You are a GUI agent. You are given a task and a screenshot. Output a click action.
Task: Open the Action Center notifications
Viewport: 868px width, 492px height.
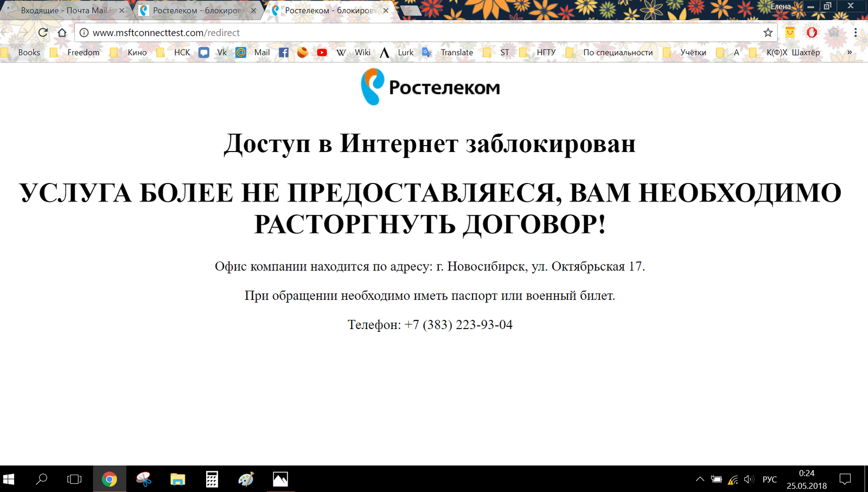point(845,479)
